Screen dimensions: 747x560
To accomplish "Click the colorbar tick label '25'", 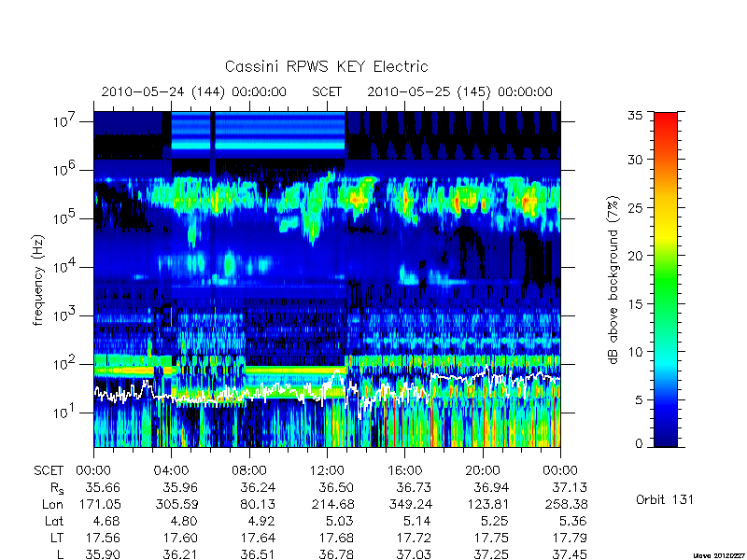I will 636,207.
